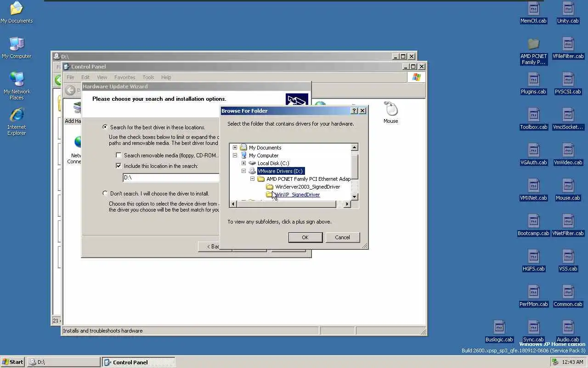
Task: Select 'Search for the best driver' radio option
Action: (x=105, y=127)
